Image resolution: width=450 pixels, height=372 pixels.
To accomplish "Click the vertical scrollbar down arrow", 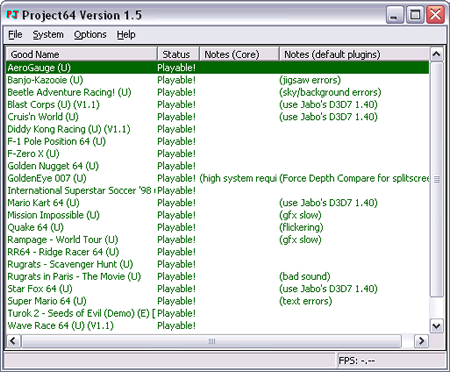I will coord(436,326).
